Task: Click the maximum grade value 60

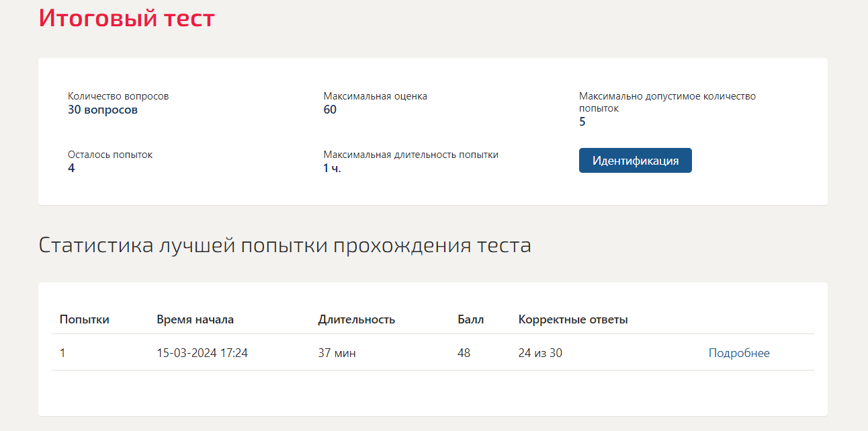Action: (330, 110)
